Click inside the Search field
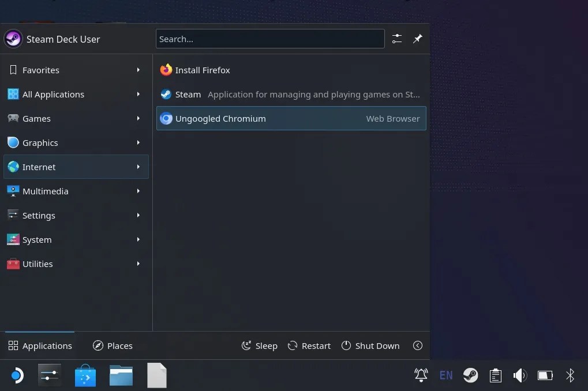588x391 pixels. (x=270, y=39)
